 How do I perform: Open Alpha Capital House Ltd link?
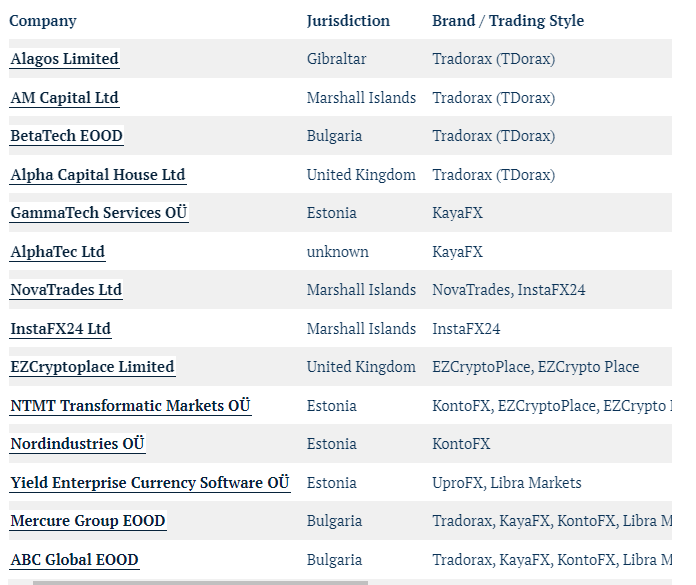click(x=98, y=175)
